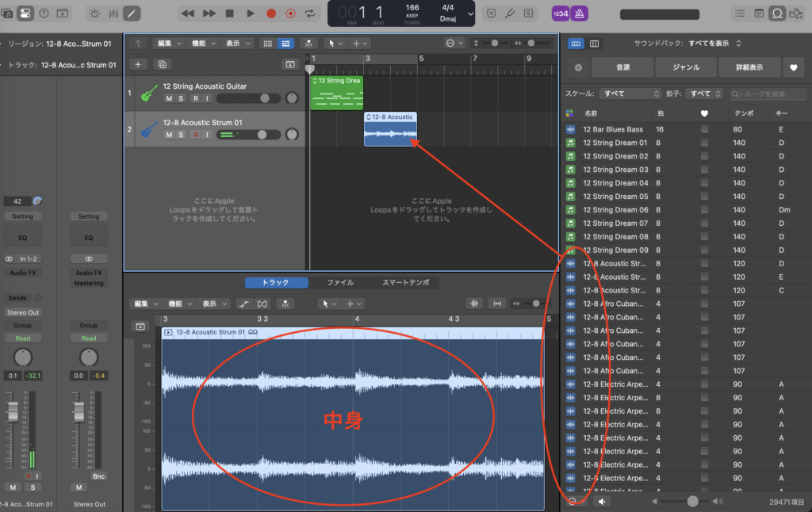Mute the 12-8 Acoustic Strum 01 track
The height and width of the screenshot is (512, 812).
pos(168,135)
